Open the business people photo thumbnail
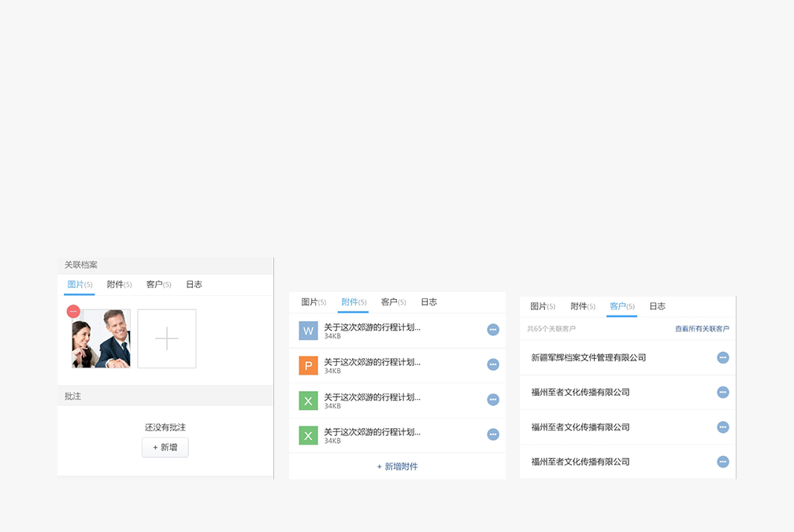Image resolution: width=794 pixels, height=532 pixels. (x=102, y=340)
